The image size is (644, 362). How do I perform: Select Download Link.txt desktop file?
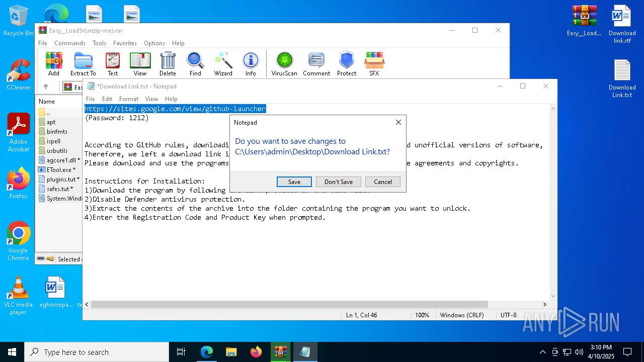point(622,79)
